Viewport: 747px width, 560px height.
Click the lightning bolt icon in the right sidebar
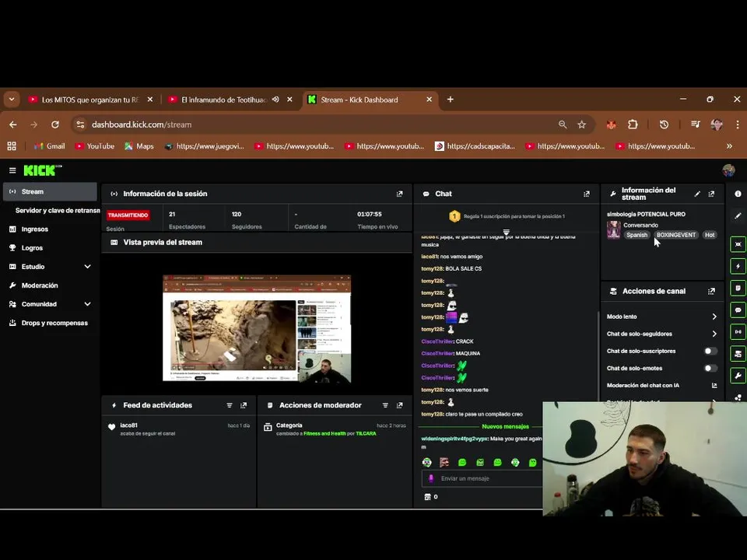tap(738, 266)
